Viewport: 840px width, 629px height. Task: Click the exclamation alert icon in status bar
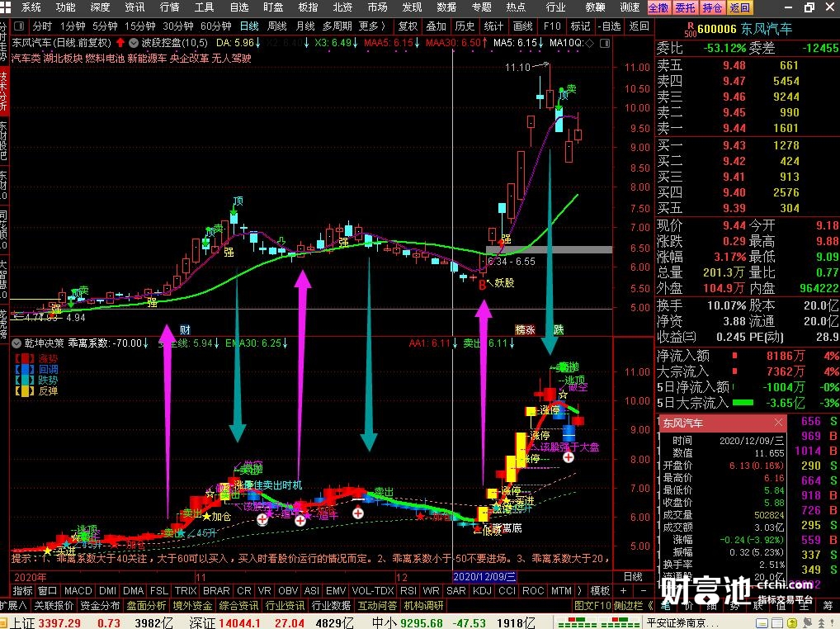click(833, 623)
